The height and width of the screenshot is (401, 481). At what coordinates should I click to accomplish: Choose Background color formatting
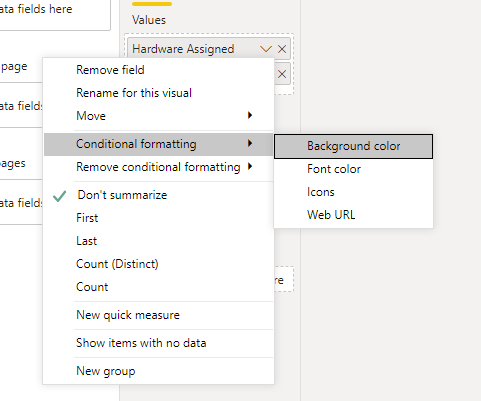[x=354, y=146]
